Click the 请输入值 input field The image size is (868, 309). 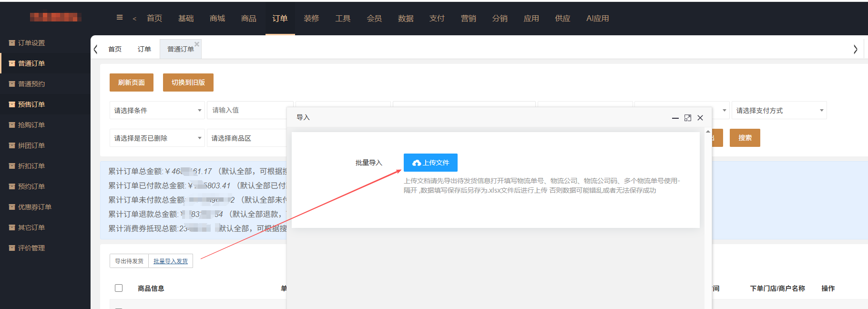pos(248,110)
